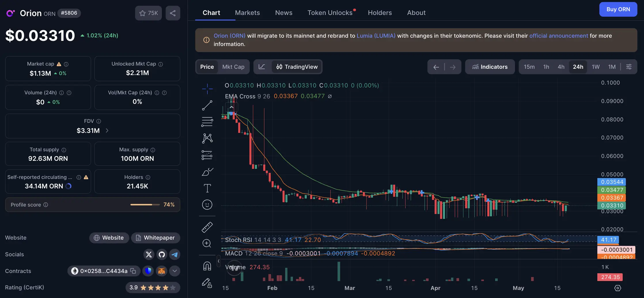Image resolution: width=644 pixels, height=298 pixels.
Task: Open the About tab
Action: (x=416, y=13)
